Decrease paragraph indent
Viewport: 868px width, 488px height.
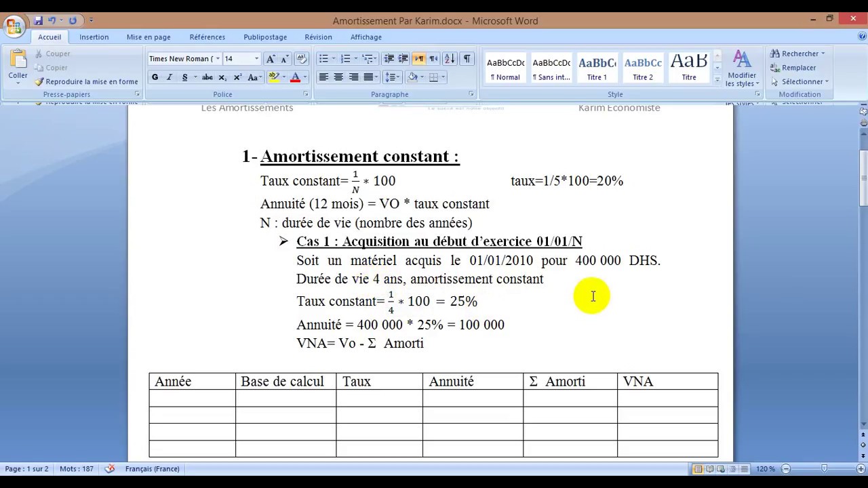coord(389,59)
